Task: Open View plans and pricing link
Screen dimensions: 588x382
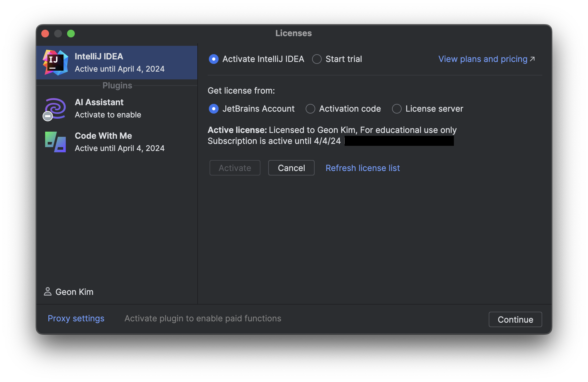Action: coord(486,59)
